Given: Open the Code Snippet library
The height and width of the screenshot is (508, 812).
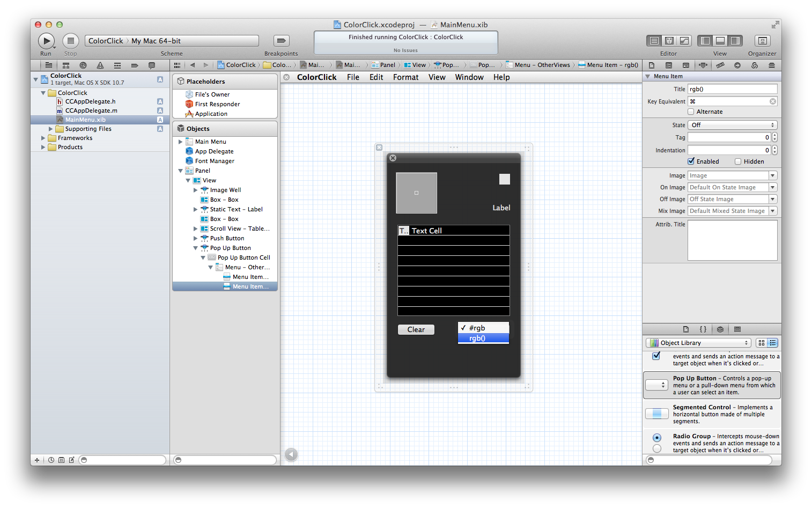Looking at the screenshot, I should tap(703, 329).
